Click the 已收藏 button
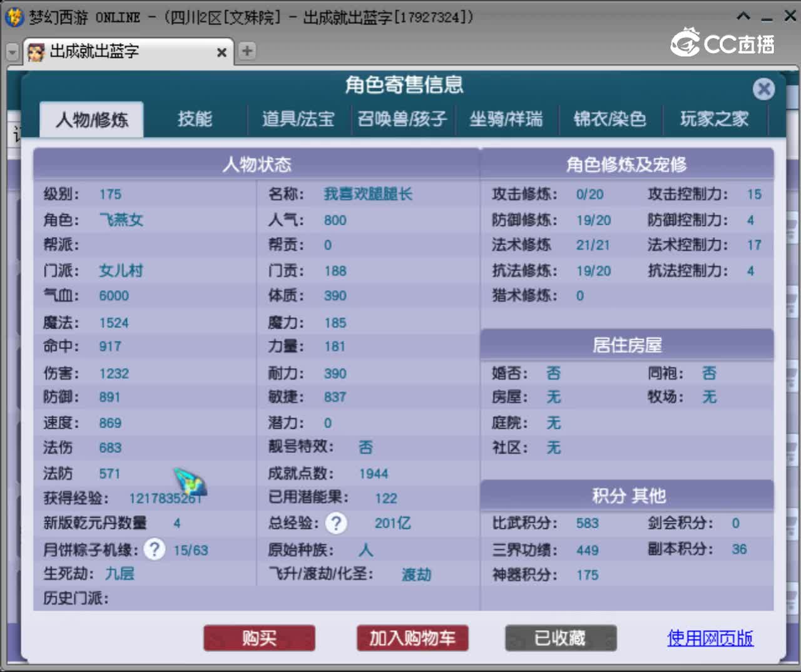The height and width of the screenshot is (672, 801). (561, 638)
